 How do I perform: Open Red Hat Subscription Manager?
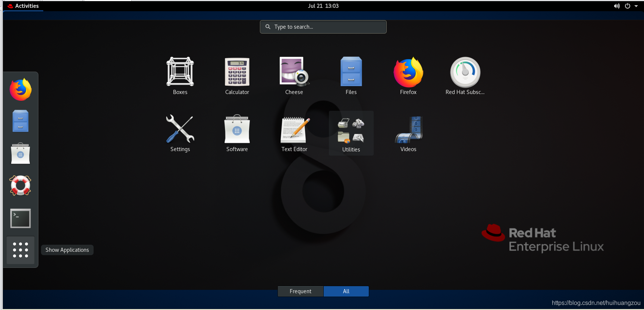tap(465, 76)
